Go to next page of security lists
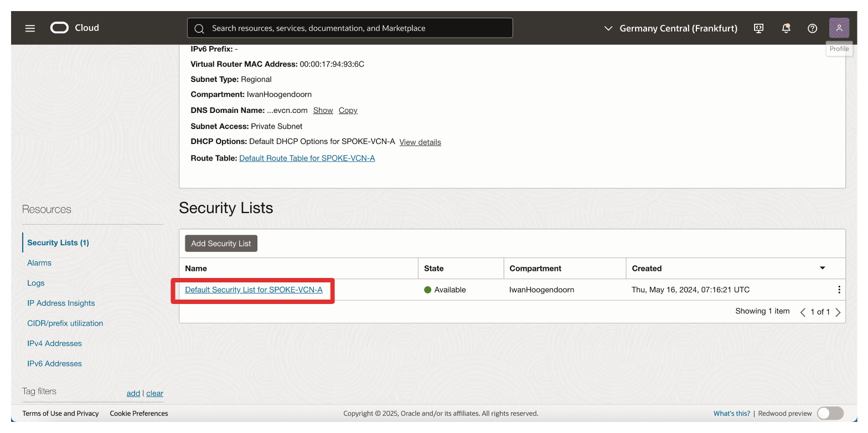This screenshot has width=868, height=433. (x=838, y=312)
